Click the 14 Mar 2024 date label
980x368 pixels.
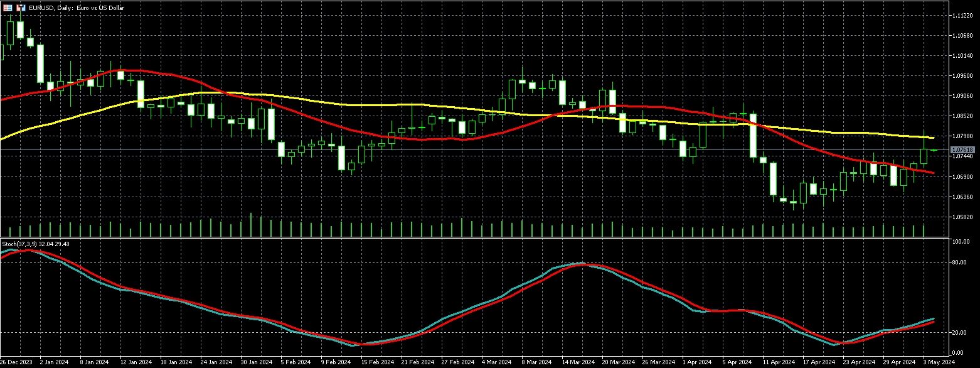click(x=578, y=362)
